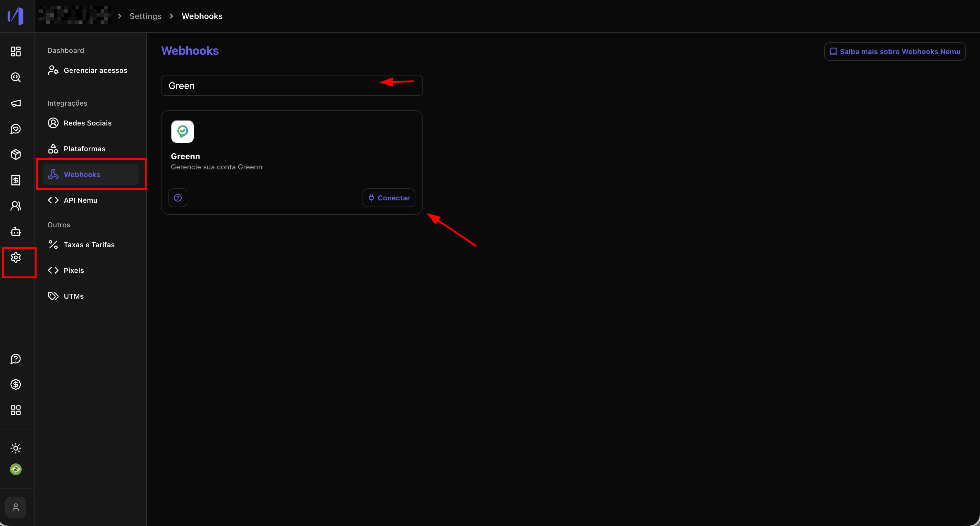Open the cube products icon
The height and width of the screenshot is (526, 980).
pyautogui.click(x=16, y=154)
